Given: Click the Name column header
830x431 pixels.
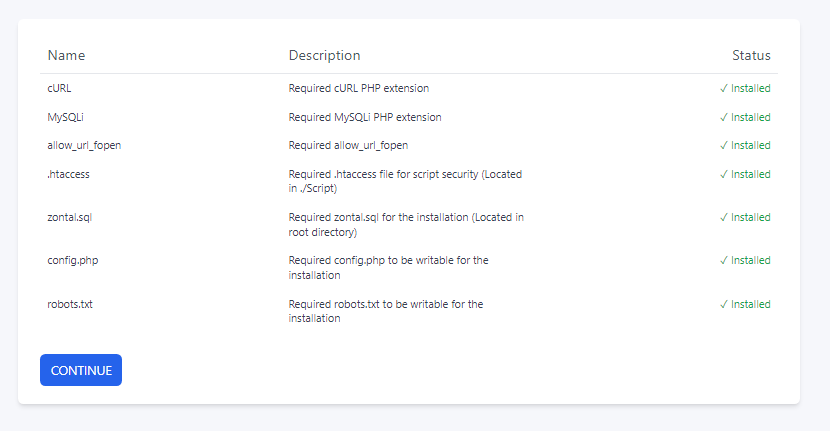Looking at the screenshot, I should pos(66,55).
